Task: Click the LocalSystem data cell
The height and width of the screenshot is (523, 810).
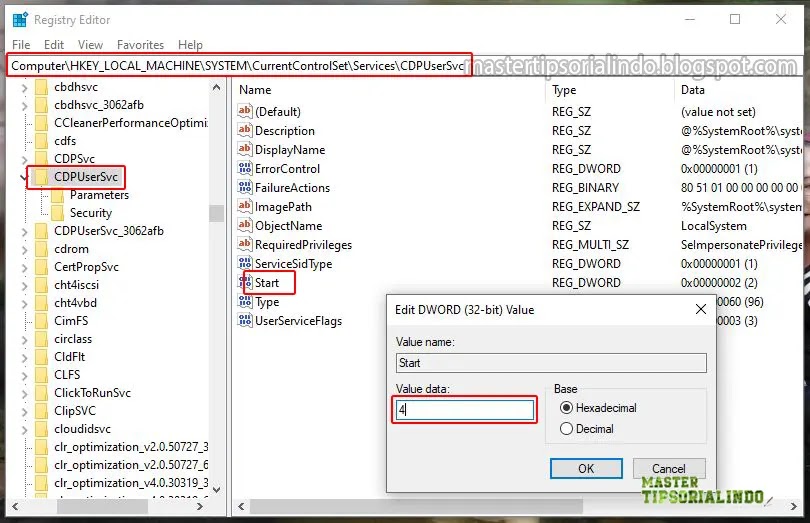Action: pyautogui.click(x=713, y=226)
